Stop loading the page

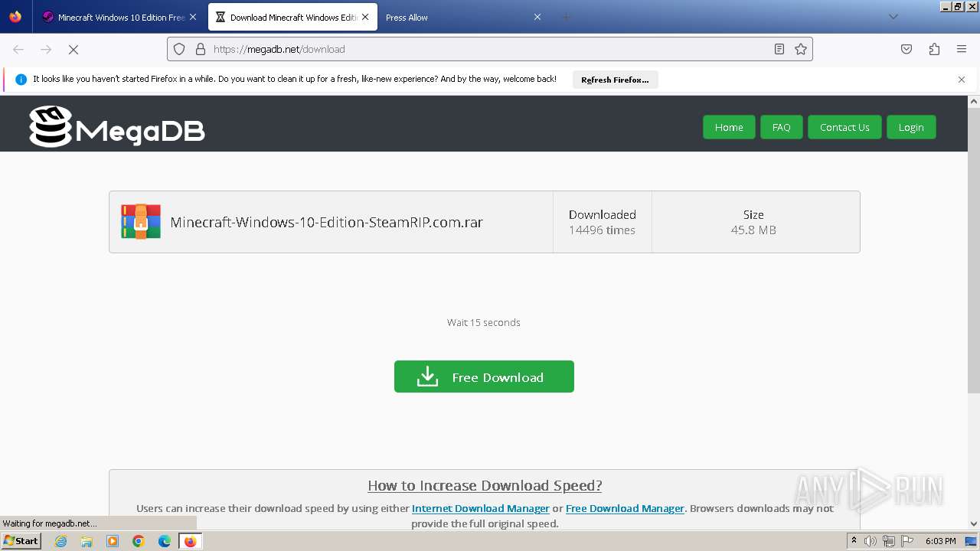pyautogui.click(x=73, y=49)
